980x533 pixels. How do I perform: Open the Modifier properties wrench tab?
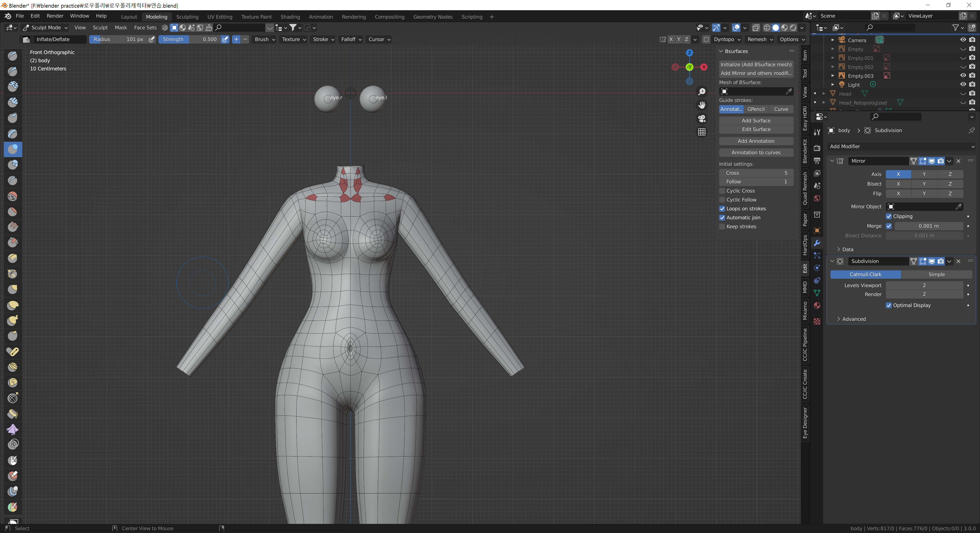[817, 243]
